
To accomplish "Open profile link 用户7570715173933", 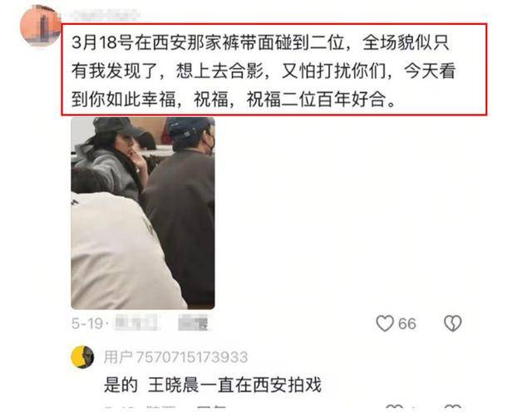I will pos(175,357).
